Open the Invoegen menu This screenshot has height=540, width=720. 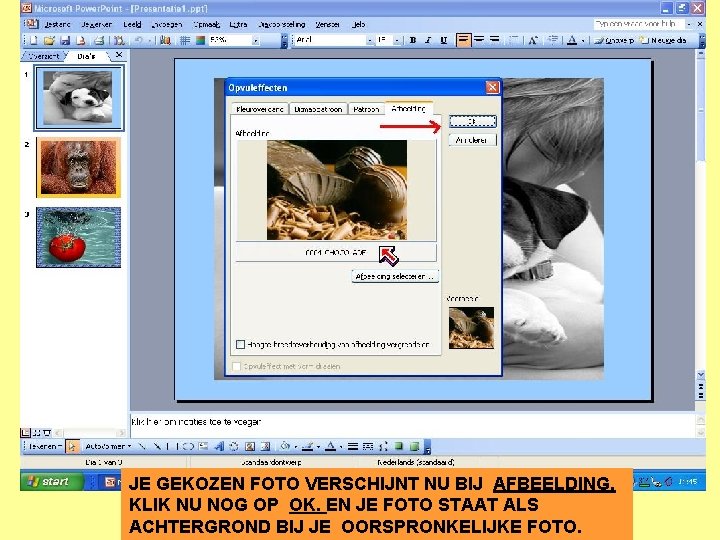[x=167, y=24]
